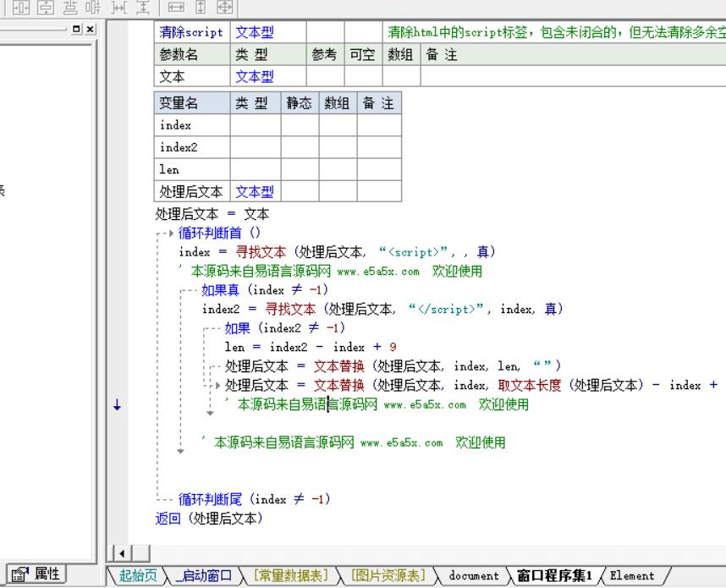Select the 窗口程序集1 tab
The height and width of the screenshot is (588, 726).
554,575
